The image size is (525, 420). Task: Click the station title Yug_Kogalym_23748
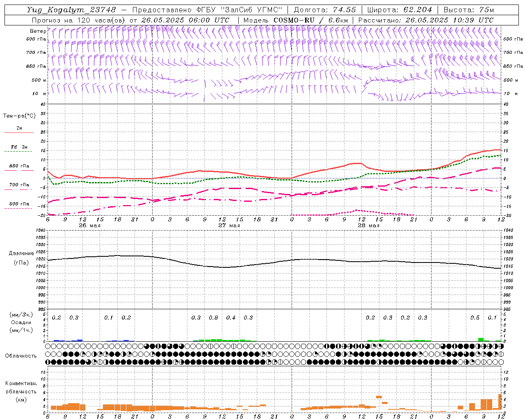71,10
